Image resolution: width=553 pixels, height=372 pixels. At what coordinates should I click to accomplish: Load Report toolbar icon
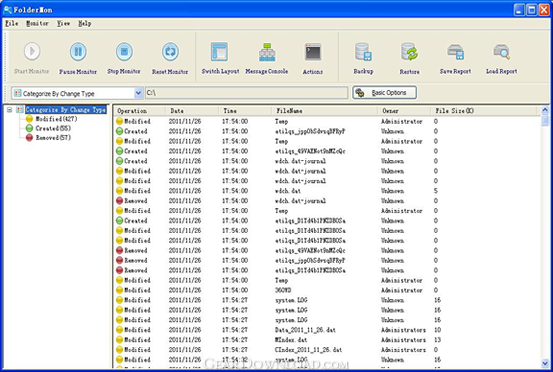click(502, 52)
